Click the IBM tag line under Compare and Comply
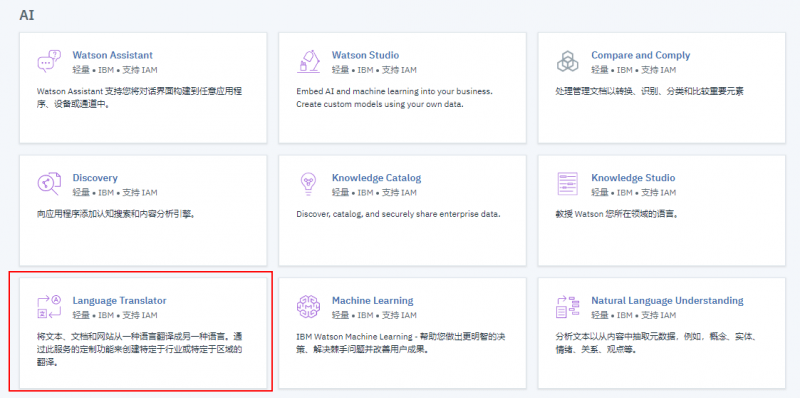The width and height of the screenshot is (800, 398). coord(634,70)
